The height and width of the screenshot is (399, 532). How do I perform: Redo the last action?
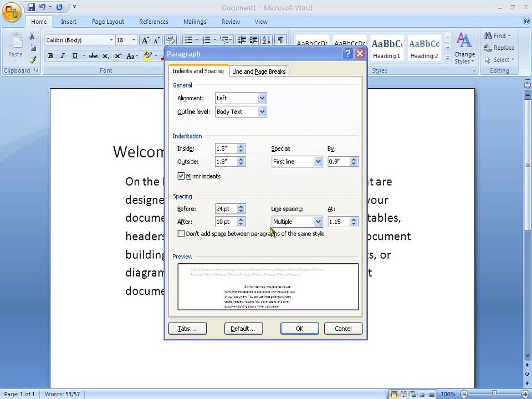pos(59,7)
